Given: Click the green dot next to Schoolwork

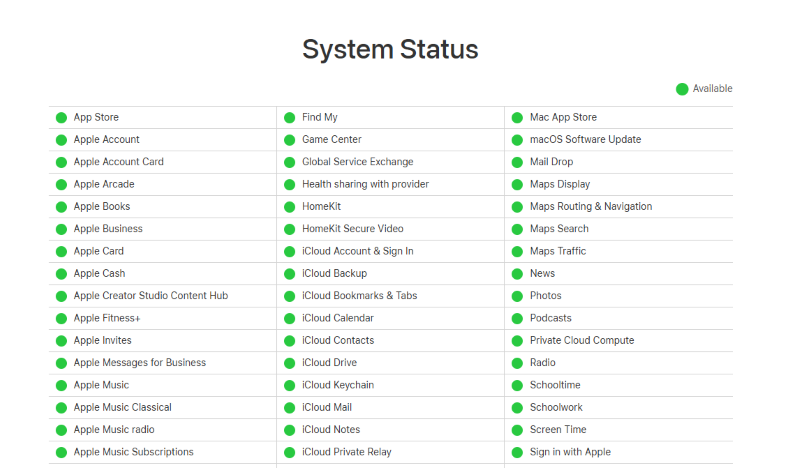Looking at the screenshot, I should [x=517, y=408].
